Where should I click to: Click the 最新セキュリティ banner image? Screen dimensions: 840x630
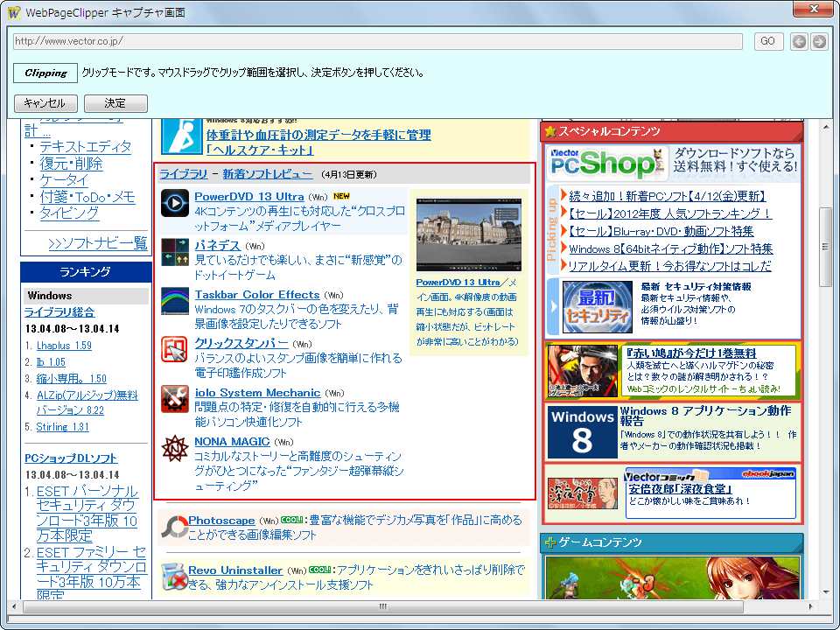(598, 307)
